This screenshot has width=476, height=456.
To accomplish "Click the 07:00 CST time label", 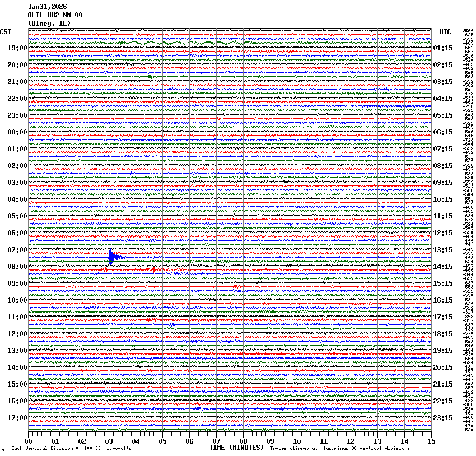I will tap(17, 250).
